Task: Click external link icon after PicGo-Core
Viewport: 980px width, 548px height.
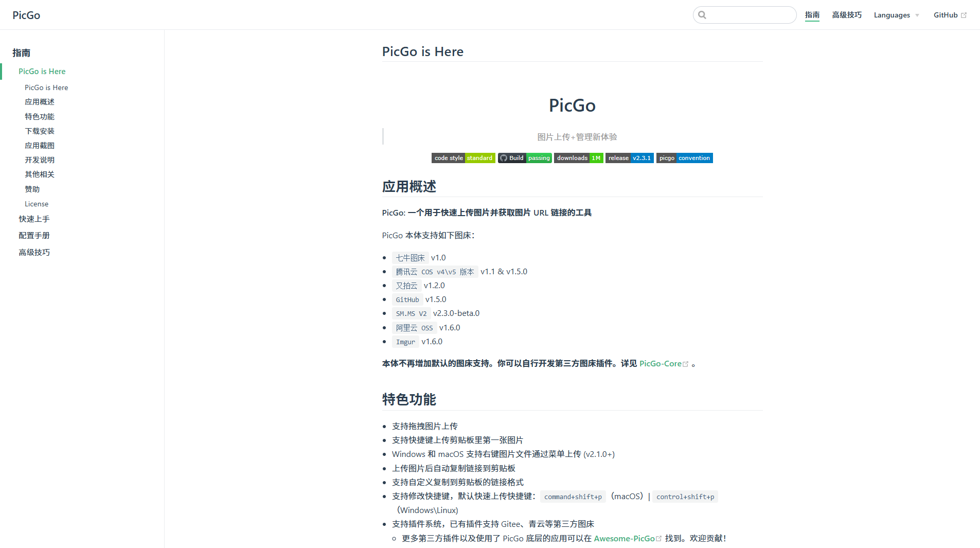Action: click(685, 364)
